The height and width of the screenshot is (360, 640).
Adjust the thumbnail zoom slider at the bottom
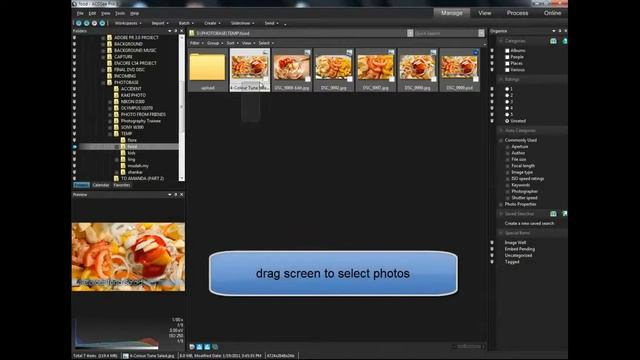[469, 347]
